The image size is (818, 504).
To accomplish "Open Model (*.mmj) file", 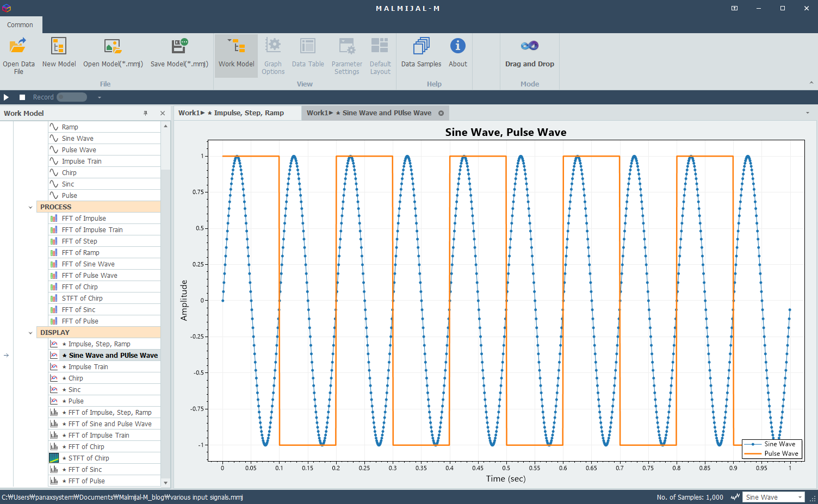I will (113, 53).
